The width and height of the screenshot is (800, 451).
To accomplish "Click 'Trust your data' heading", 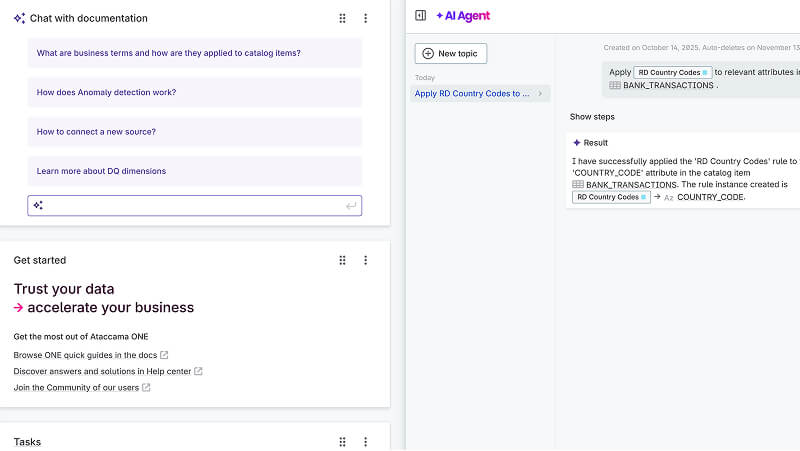I will 64,289.
